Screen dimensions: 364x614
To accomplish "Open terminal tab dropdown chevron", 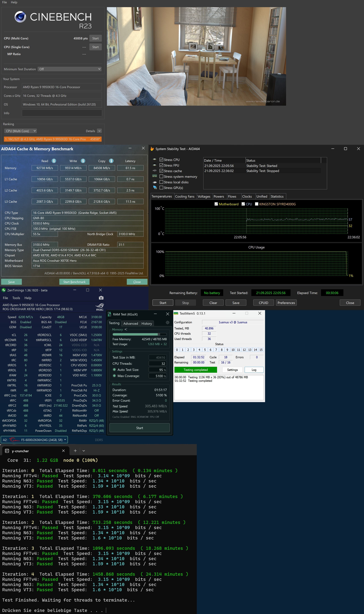I will tap(84, 451).
